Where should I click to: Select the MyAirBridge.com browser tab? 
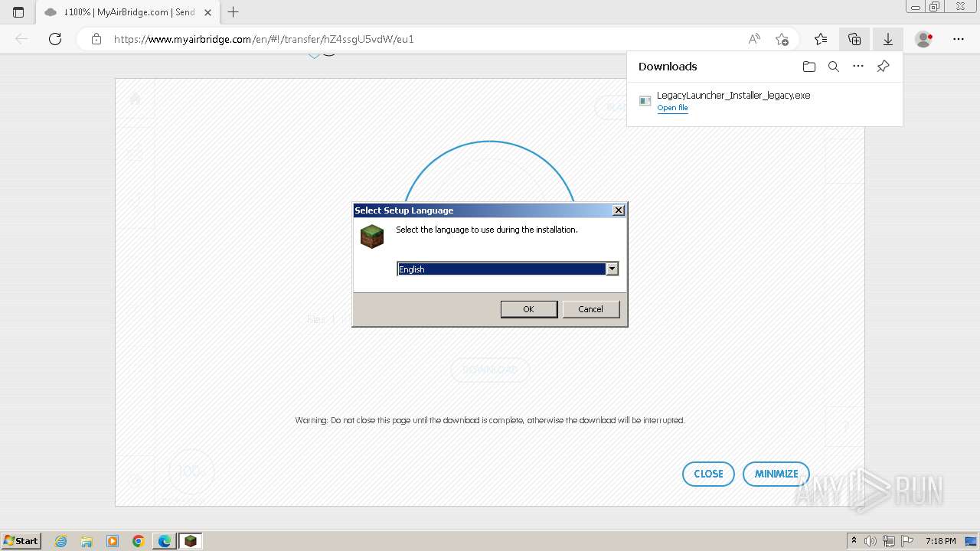coord(126,12)
